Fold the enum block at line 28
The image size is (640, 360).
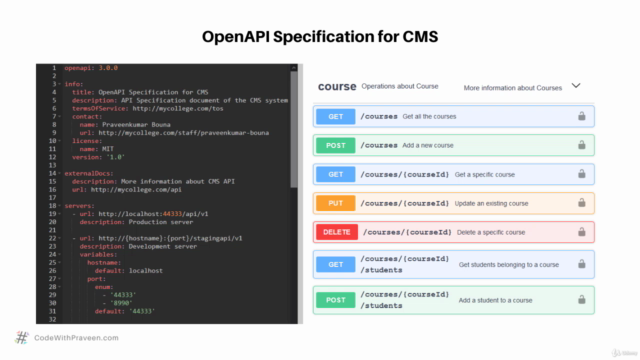point(60,287)
